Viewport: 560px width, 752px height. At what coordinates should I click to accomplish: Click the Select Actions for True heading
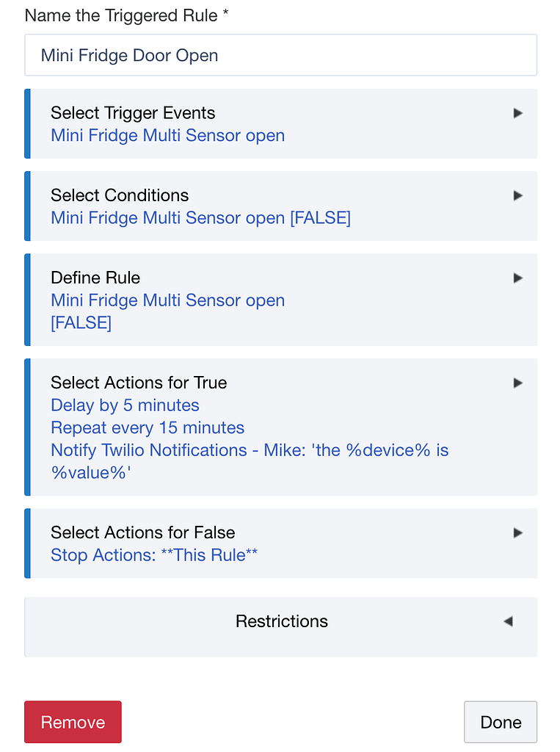(x=139, y=383)
